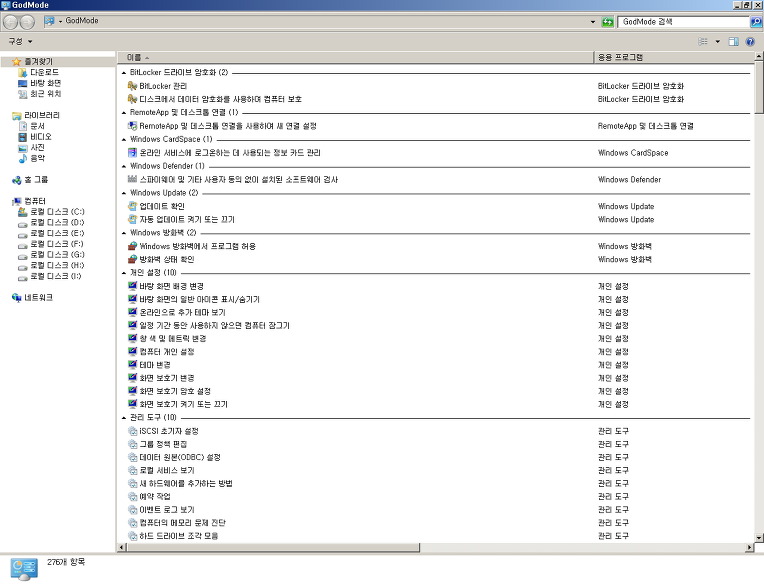Image resolution: width=764 pixels, height=584 pixels.
Task: Select 컴퓨터 in navigation pane
Action: [x=35, y=201]
